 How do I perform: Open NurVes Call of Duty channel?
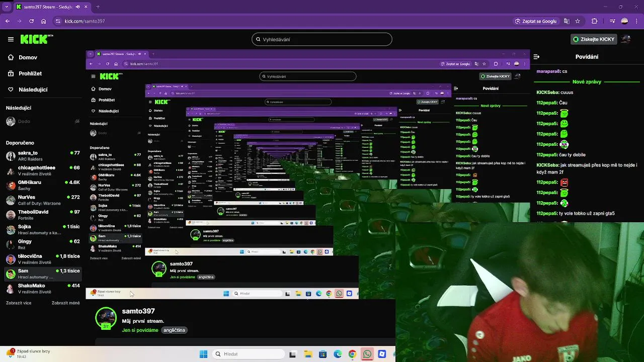[x=43, y=200]
